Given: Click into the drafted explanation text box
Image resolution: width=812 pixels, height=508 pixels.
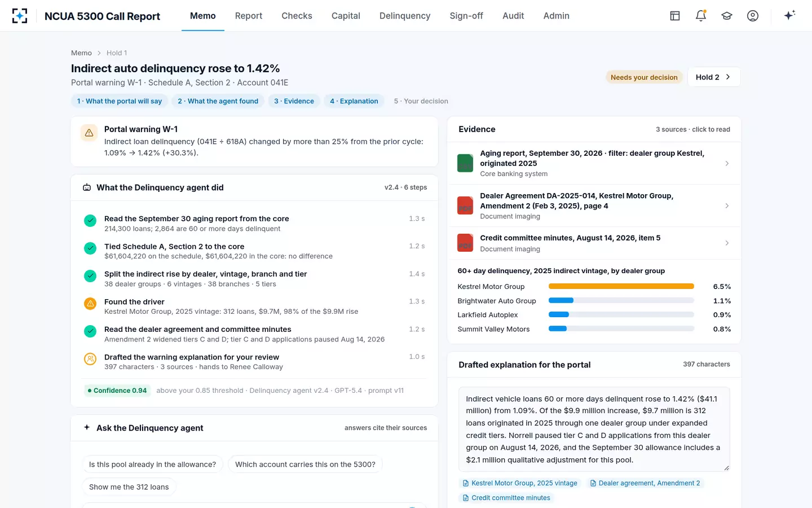Looking at the screenshot, I should point(594,429).
